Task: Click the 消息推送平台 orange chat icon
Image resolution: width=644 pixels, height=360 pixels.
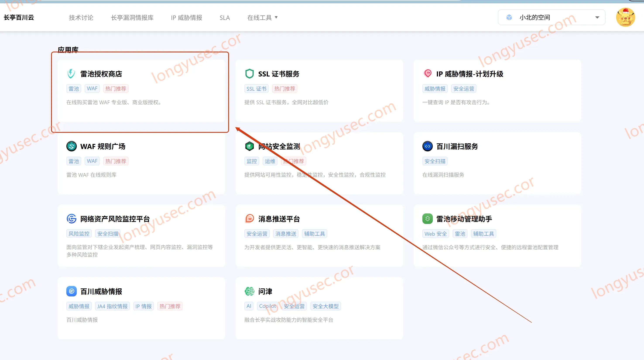Action: [250, 219]
